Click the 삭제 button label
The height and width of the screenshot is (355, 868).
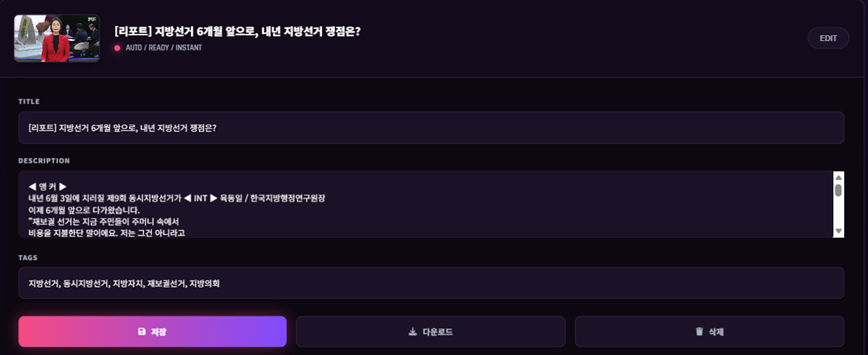[x=716, y=332]
